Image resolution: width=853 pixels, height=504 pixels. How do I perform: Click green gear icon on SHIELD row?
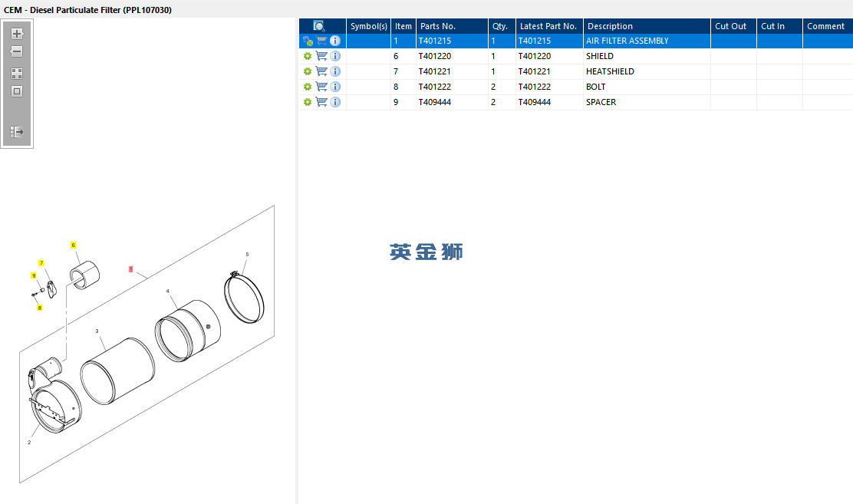[308, 56]
